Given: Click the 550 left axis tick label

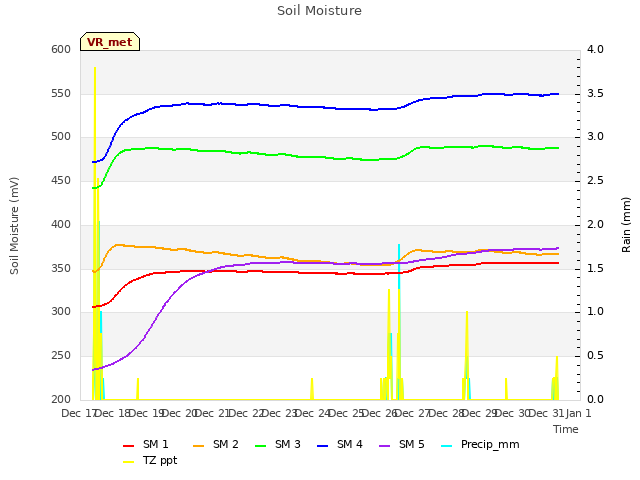Looking at the screenshot, I should coord(61,93).
